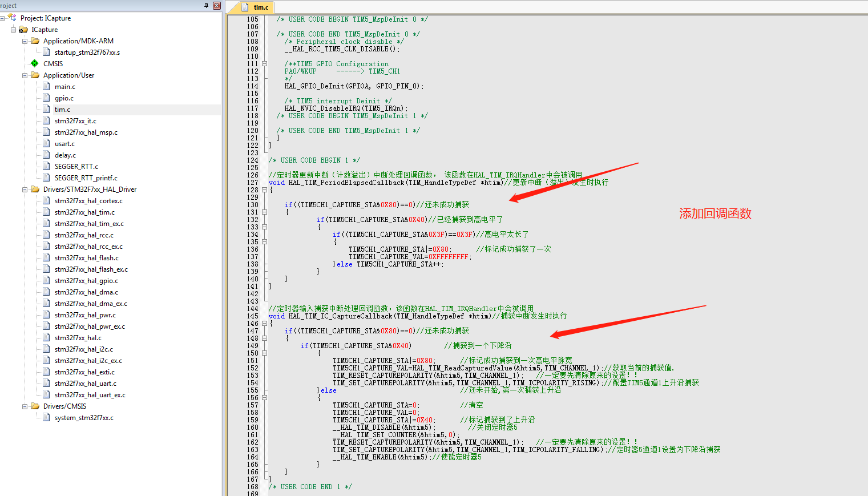Click the file icon beside stm32f7xx_hal_msp.c
The width and height of the screenshot is (868, 496).
pyautogui.click(x=46, y=132)
